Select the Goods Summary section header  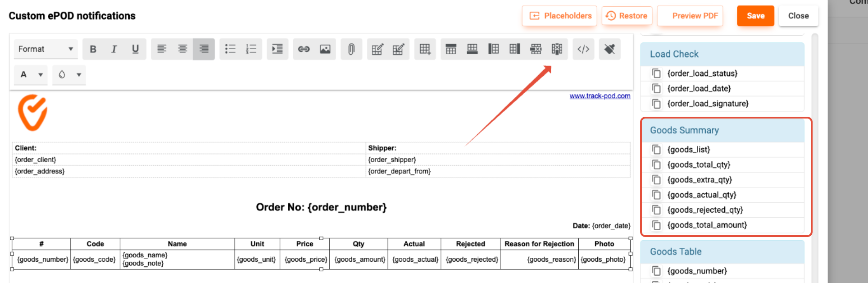pyautogui.click(x=722, y=130)
